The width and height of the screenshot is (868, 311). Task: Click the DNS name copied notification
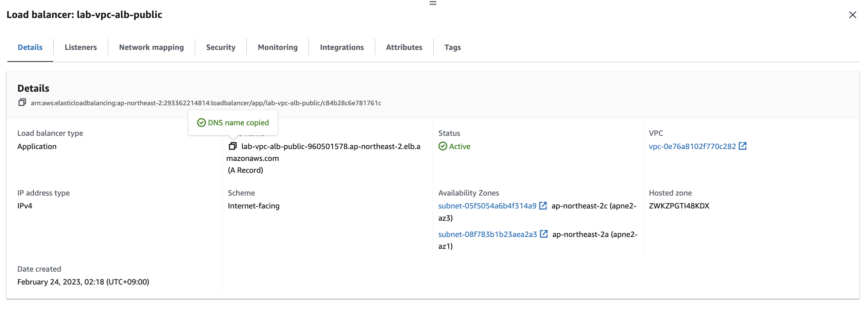(x=233, y=123)
